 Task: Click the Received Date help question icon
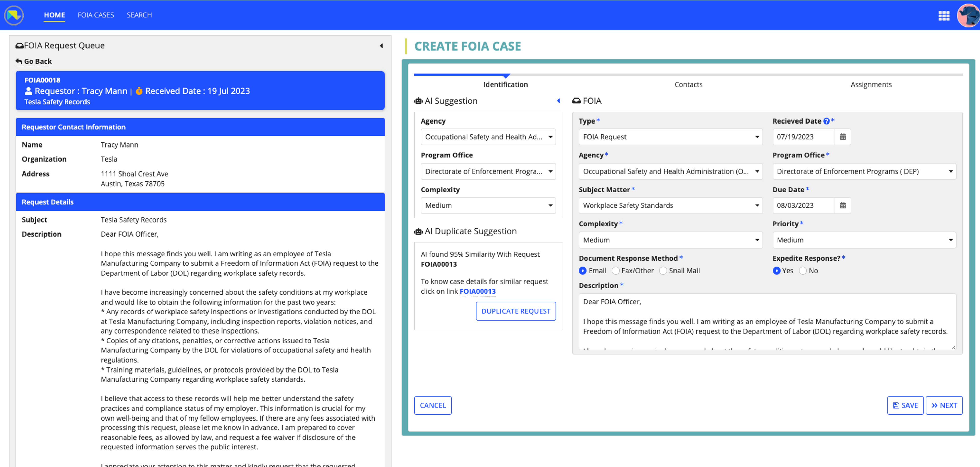(827, 121)
